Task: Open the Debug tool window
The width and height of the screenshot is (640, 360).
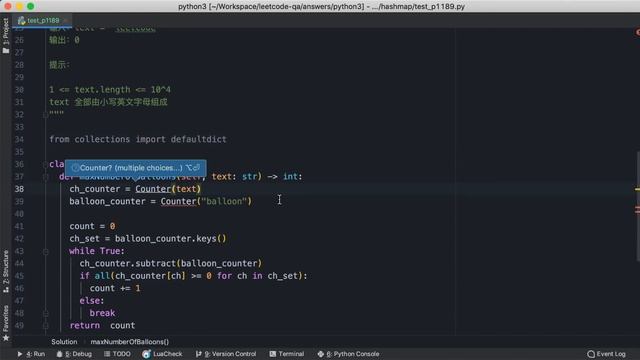Action: point(74,354)
